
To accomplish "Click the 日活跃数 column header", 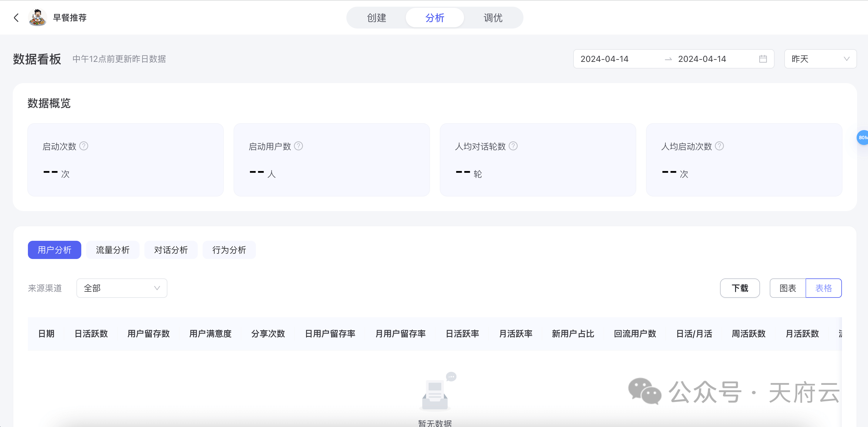I will 91,334.
